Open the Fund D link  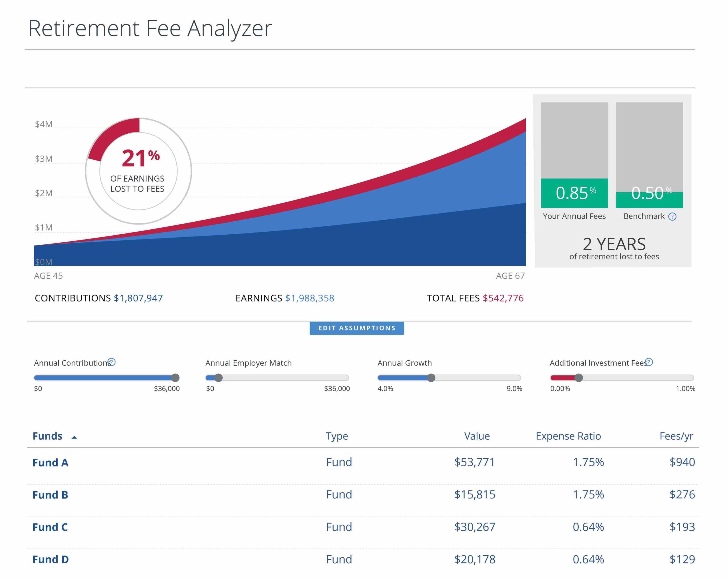(51, 560)
